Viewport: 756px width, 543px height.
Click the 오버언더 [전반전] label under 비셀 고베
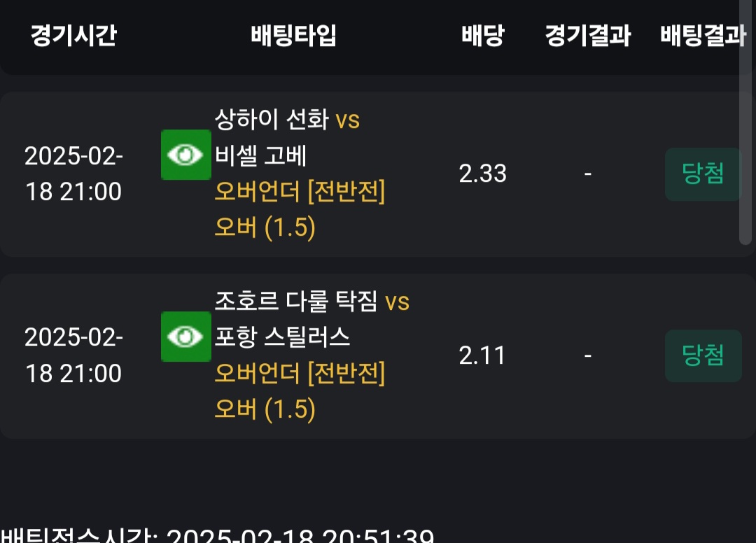coord(300,192)
